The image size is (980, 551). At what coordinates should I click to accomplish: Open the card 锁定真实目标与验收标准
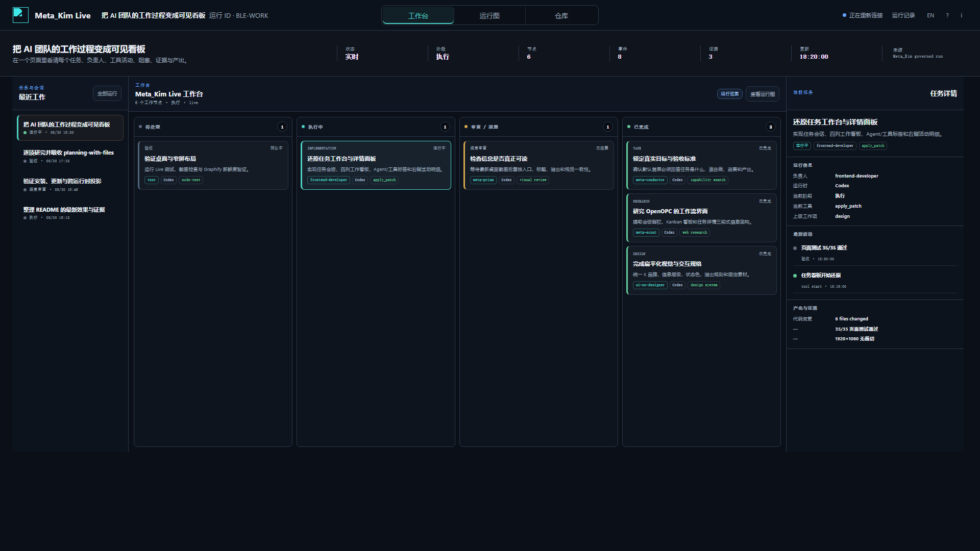pos(701,165)
